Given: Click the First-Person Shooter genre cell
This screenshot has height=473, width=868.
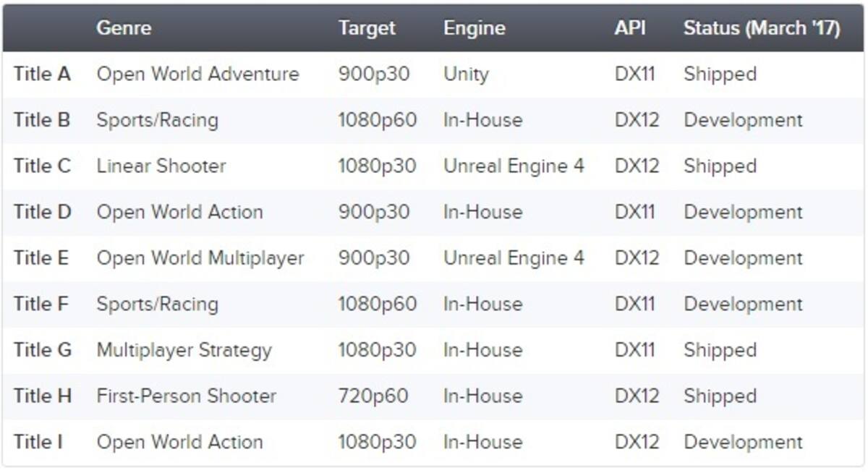Looking at the screenshot, I should click(187, 396).
